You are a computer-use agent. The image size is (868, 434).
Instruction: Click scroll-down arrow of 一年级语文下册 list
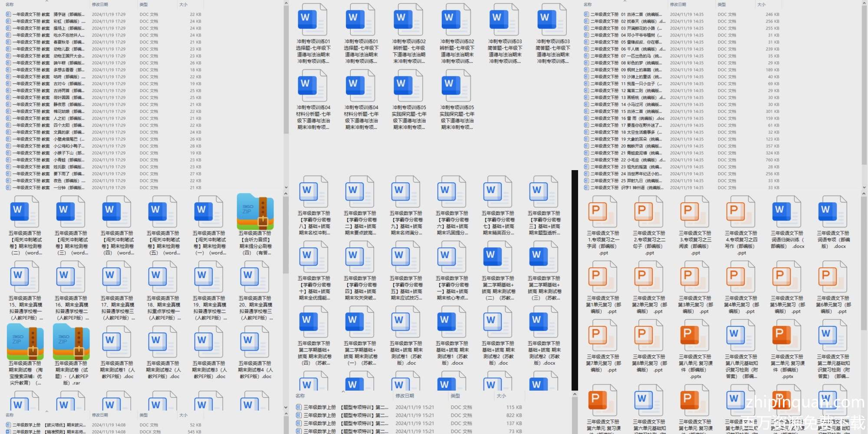point(286,187)
